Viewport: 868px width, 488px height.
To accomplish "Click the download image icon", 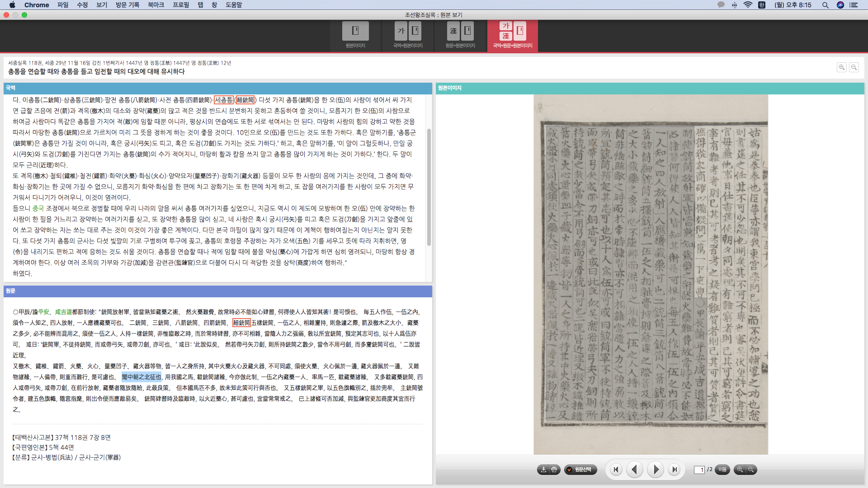I will (543, 469).
